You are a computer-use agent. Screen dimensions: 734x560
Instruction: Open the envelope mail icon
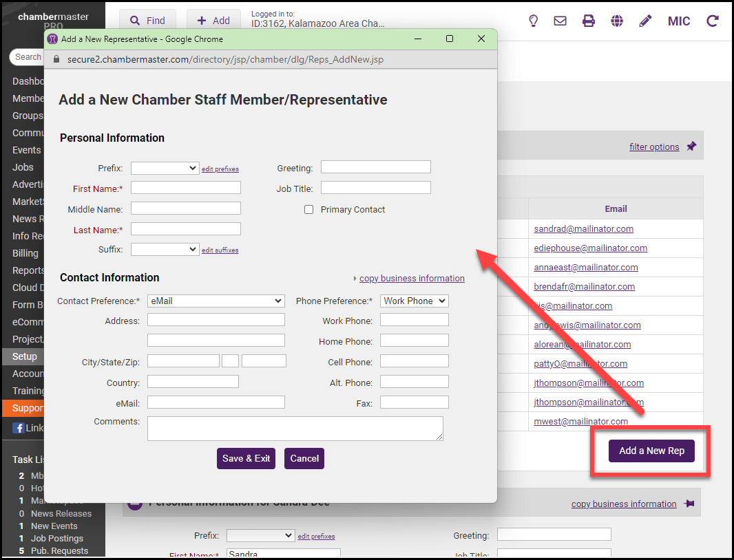[560, 21]
